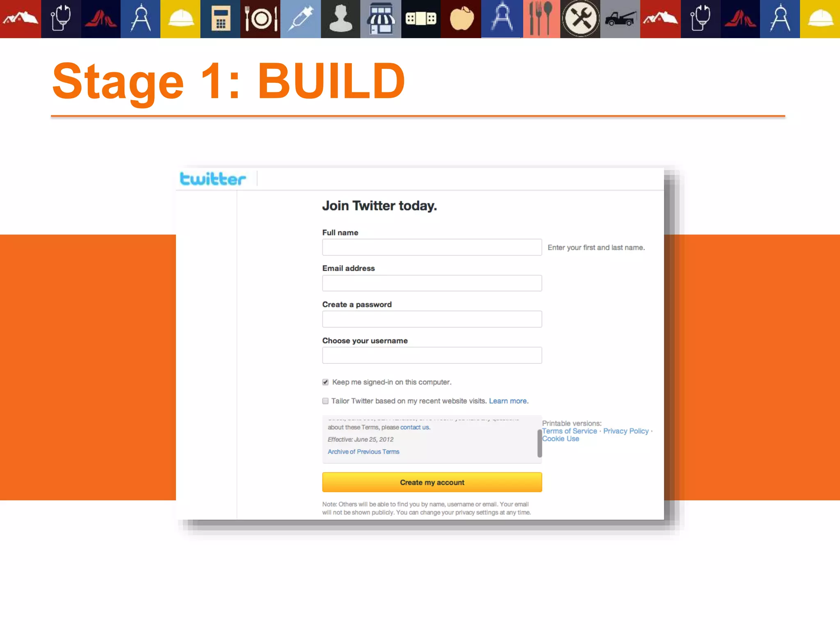
Task: Click the bandage icon in the banner
Action: tap(421, 19)
